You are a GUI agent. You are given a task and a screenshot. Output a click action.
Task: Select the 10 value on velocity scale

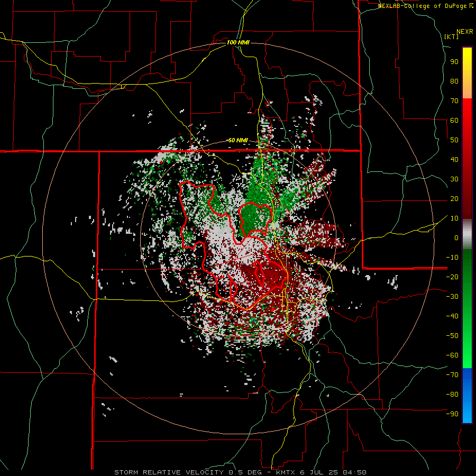(x=454, y=218)
